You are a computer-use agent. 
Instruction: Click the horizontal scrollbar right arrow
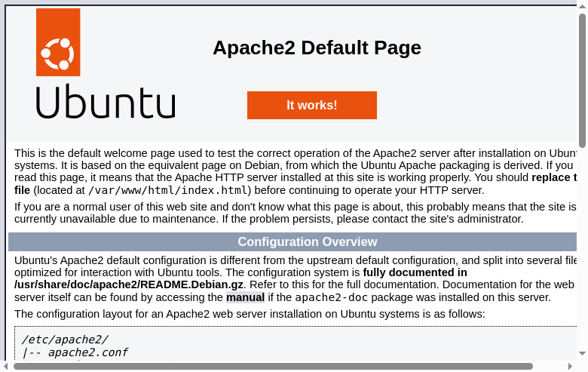pyautogui.click(x=571, y=366)
